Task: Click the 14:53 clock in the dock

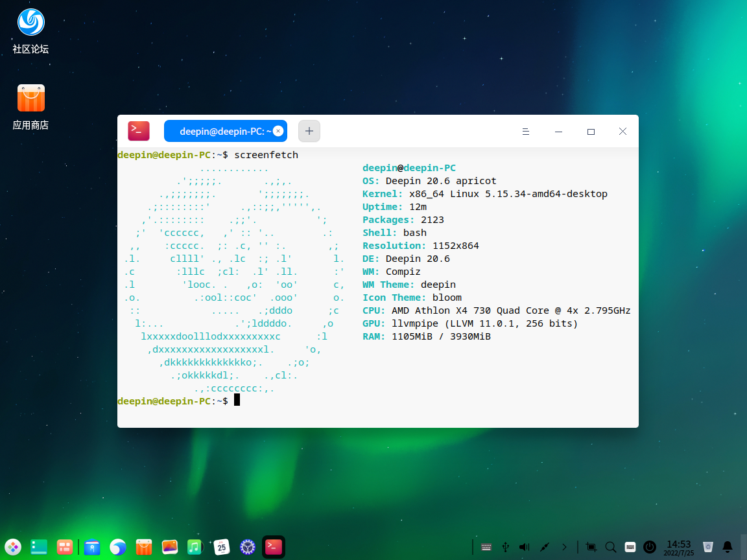Action: tap(679, 547)
